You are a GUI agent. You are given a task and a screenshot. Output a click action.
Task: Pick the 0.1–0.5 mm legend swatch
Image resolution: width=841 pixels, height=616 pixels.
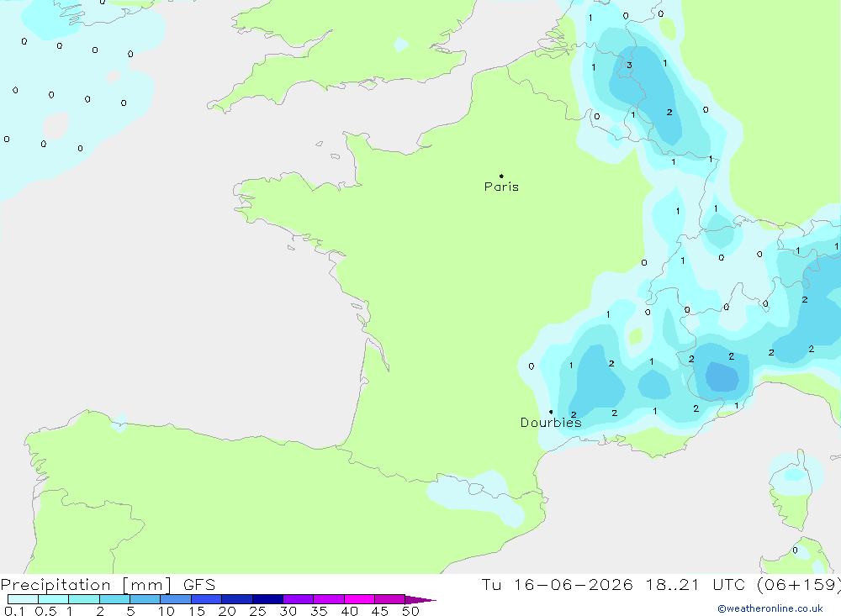(23, 599)
